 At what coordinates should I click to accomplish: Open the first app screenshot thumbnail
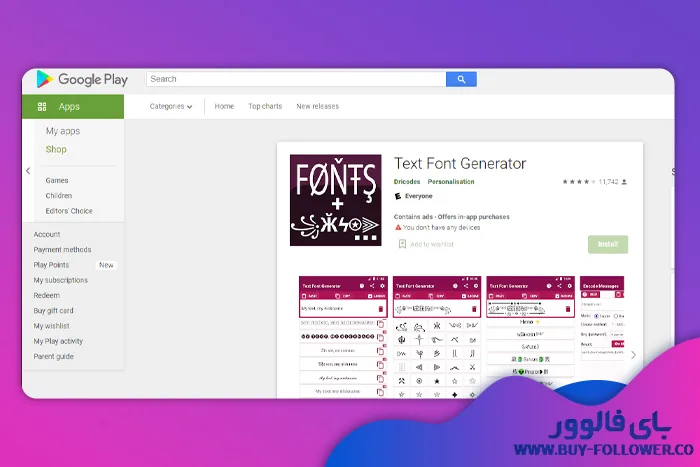[343, 337]
